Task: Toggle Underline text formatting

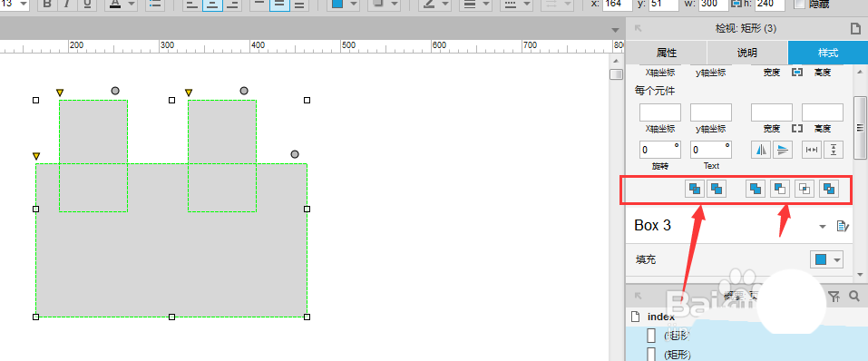Action: 87,4
